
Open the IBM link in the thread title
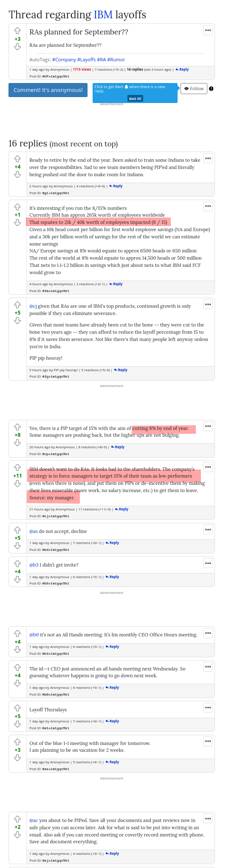pos(103,15)
